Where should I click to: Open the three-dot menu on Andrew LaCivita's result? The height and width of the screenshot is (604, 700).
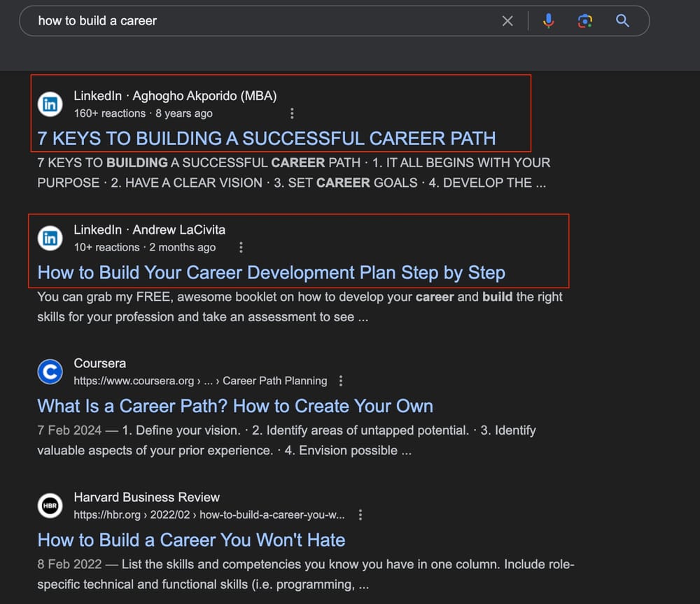click(241, 247)
